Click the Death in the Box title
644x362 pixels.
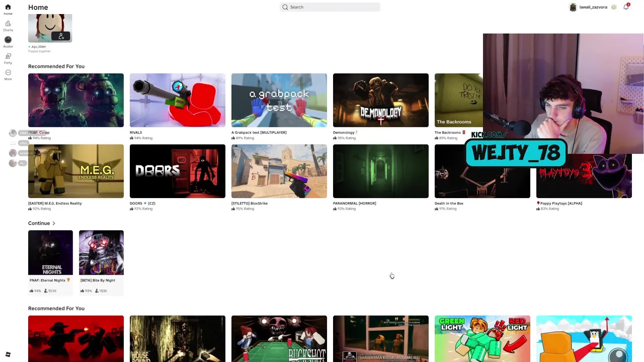click(x=449, y=203)
